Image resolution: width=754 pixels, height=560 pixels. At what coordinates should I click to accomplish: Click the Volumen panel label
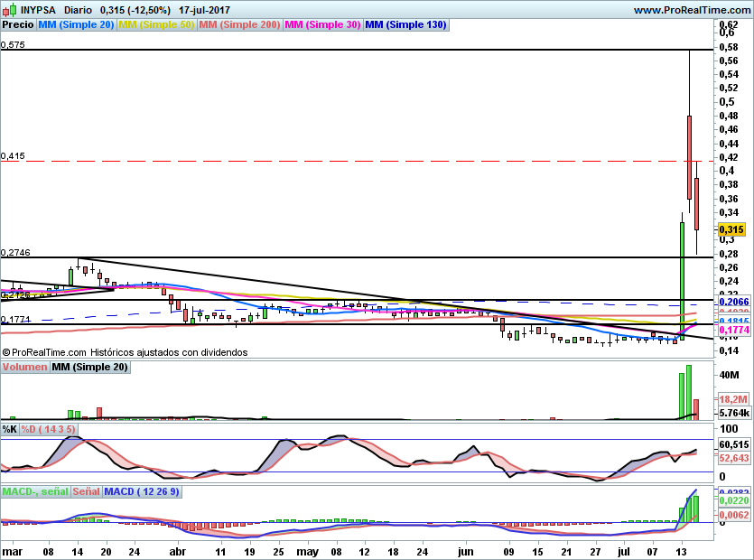click(x=24, y=367)
